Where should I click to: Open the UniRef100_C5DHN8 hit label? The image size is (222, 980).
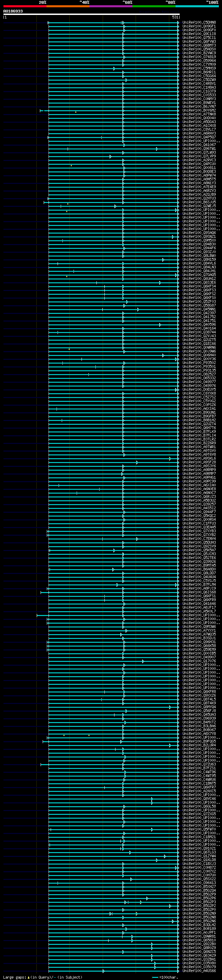199,23
